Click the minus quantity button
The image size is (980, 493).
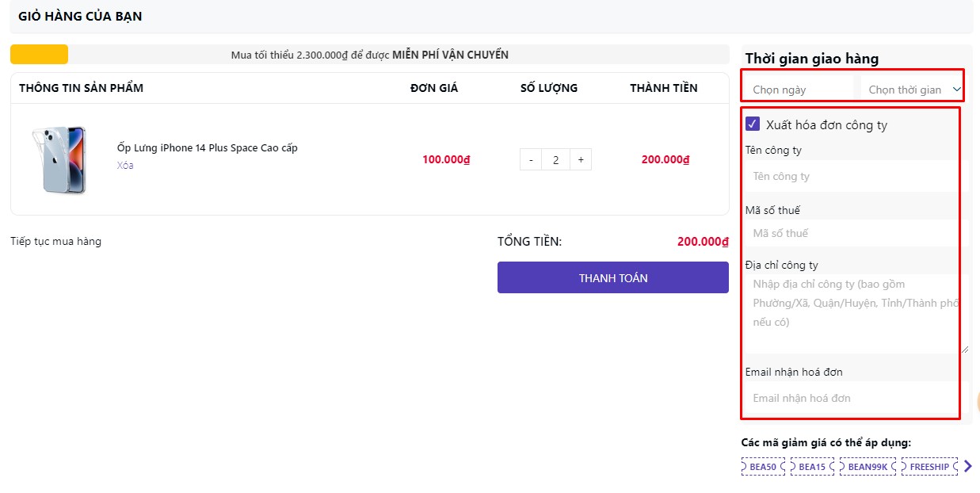click(531, 159)
